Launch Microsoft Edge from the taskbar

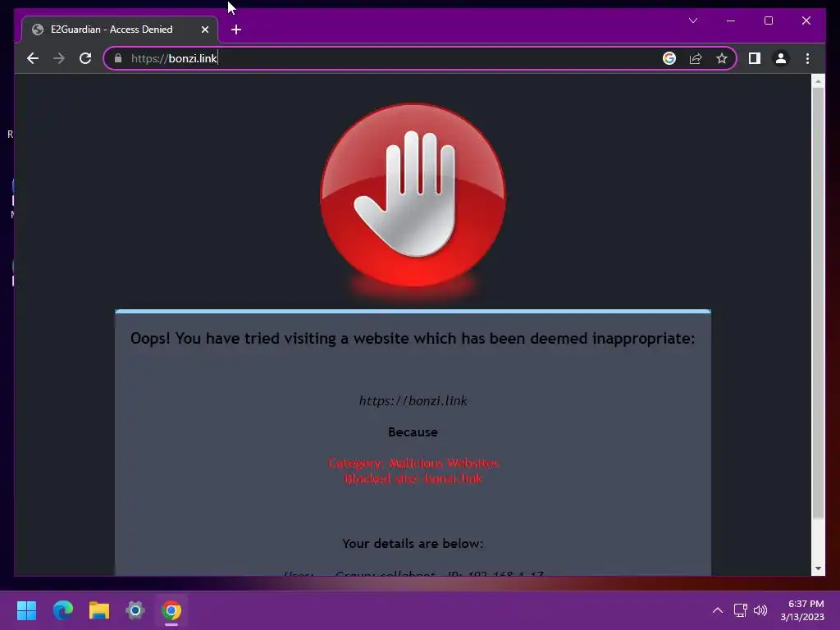pyautogui.click(x=62, y=610)
